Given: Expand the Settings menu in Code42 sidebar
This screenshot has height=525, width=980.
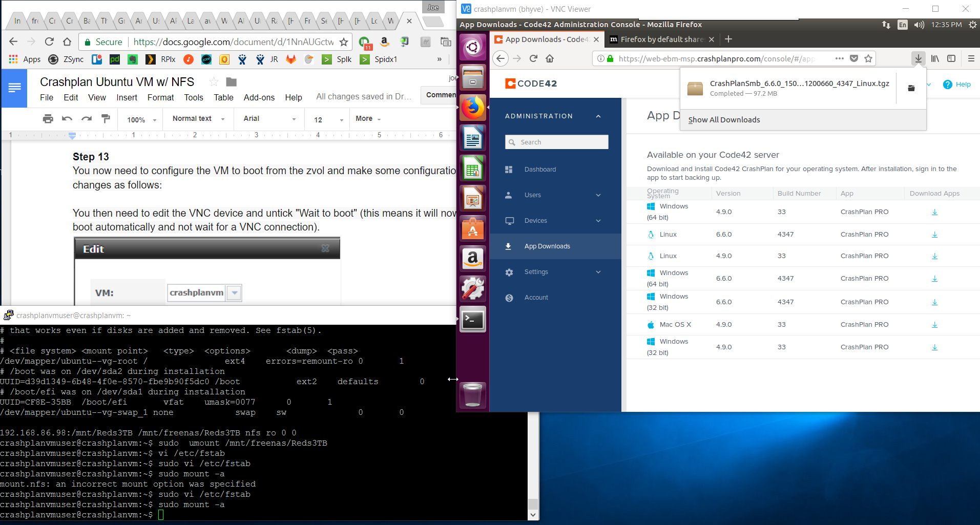Looking at the screenshot, I should click(x=598, y=272).
